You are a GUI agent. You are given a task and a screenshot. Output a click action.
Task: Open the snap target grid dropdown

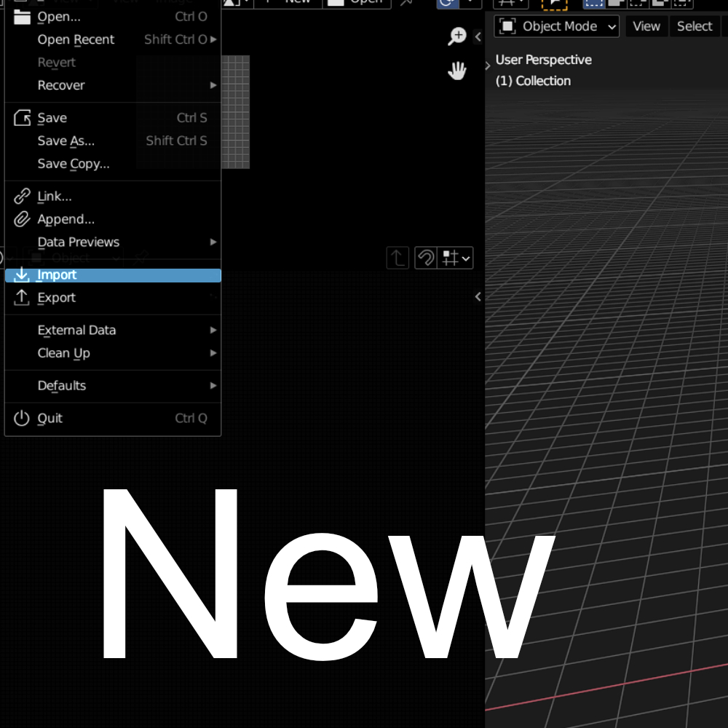456,258
